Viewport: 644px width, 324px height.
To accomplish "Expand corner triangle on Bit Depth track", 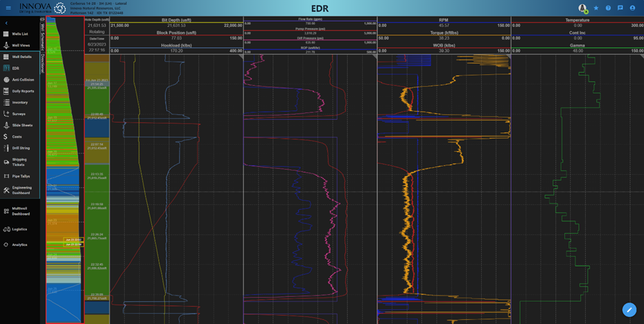I will pyautogui.click(x=240, y=57).
